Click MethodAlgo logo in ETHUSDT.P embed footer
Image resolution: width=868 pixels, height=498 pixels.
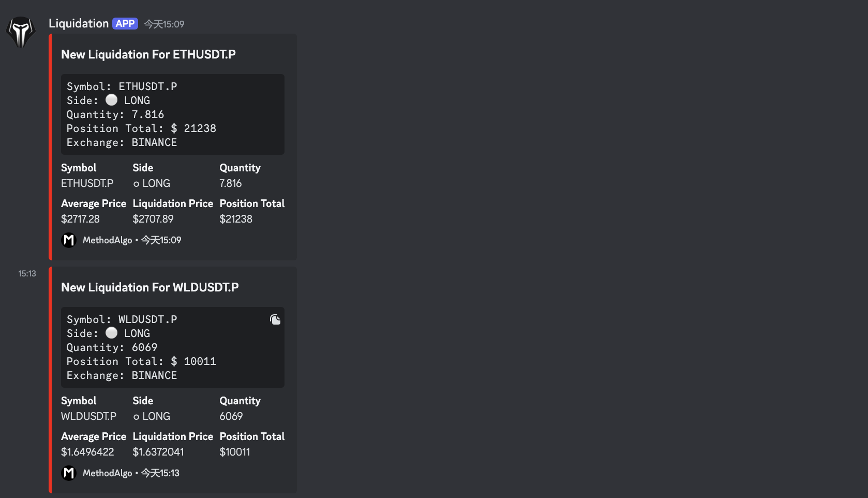click(69, 240)
